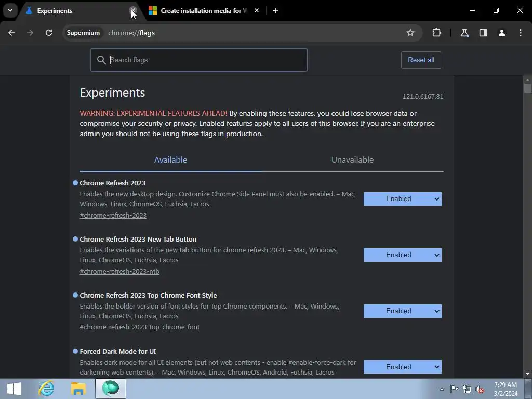The height and width of the screenshot is (399, 532).
Task: Click the Forced Dark Mode for UI title
Action: pos(118,352)
